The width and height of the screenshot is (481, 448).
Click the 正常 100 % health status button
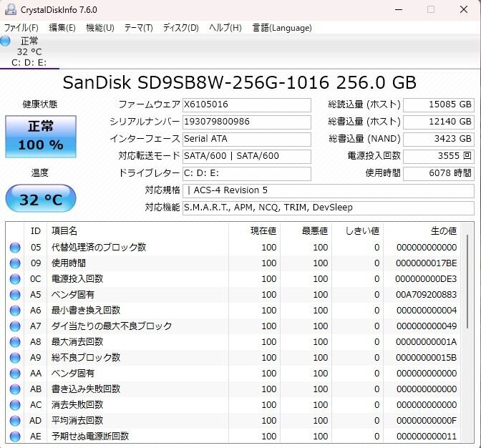point(41,137)
